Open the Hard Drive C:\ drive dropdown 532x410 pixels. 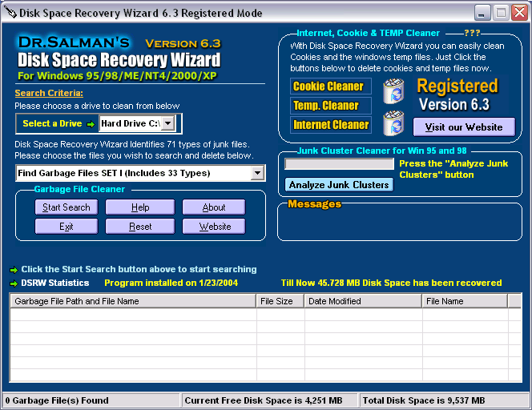coord(168,123)
